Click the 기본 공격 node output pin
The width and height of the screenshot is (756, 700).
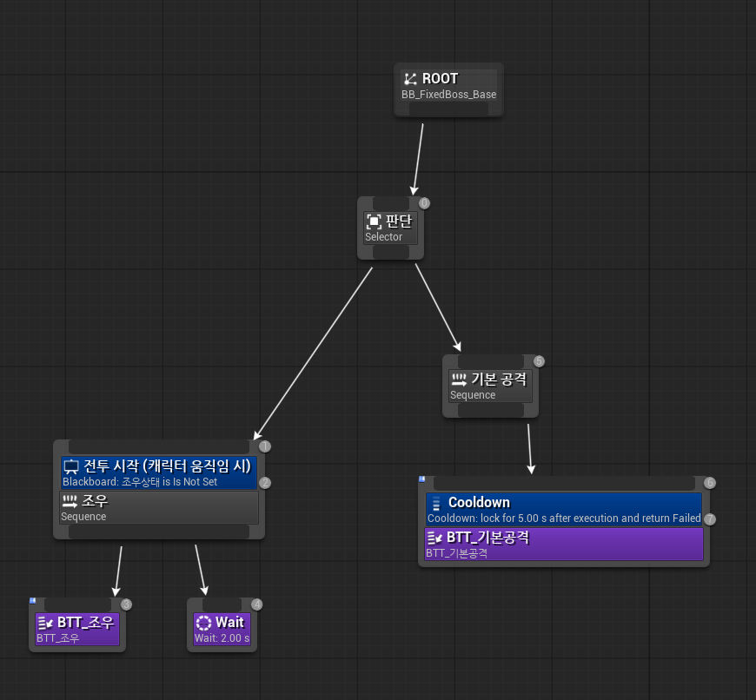491,410
